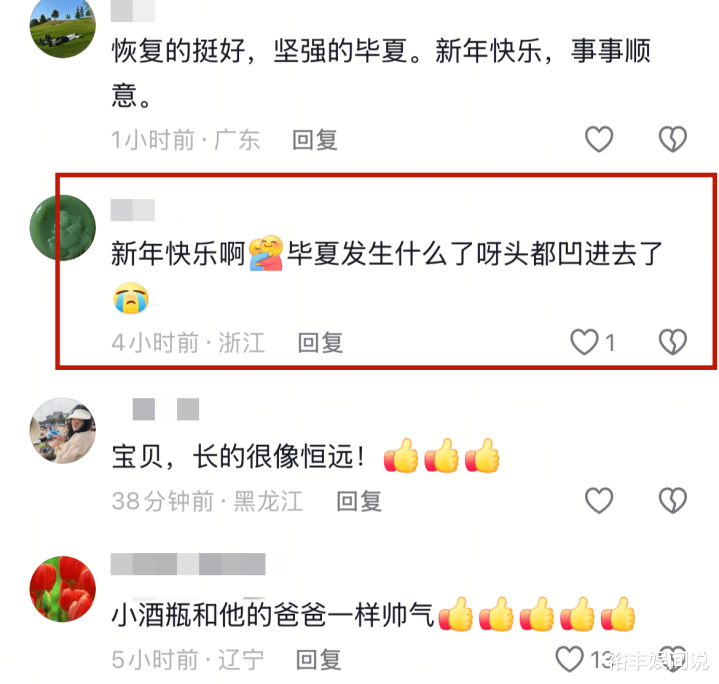
Task: Dislike the Heilongjiang comment via the broken heart
Action: pyautogui.click(x=673, y=500)
